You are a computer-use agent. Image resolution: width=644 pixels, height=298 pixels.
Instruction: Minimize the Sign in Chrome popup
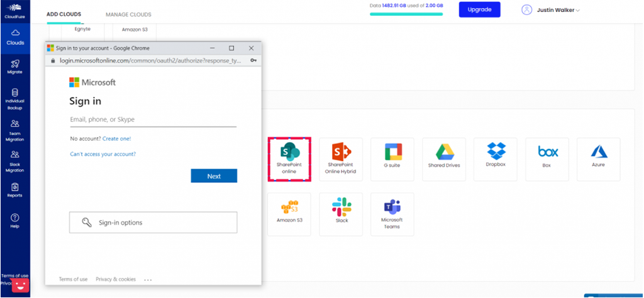point(213,48)
